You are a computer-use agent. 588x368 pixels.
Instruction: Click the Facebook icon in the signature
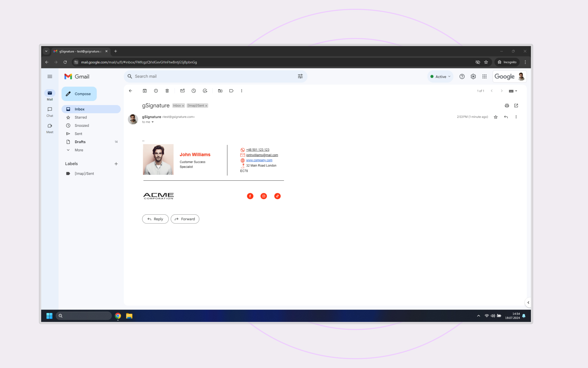(x=250, y=196)
